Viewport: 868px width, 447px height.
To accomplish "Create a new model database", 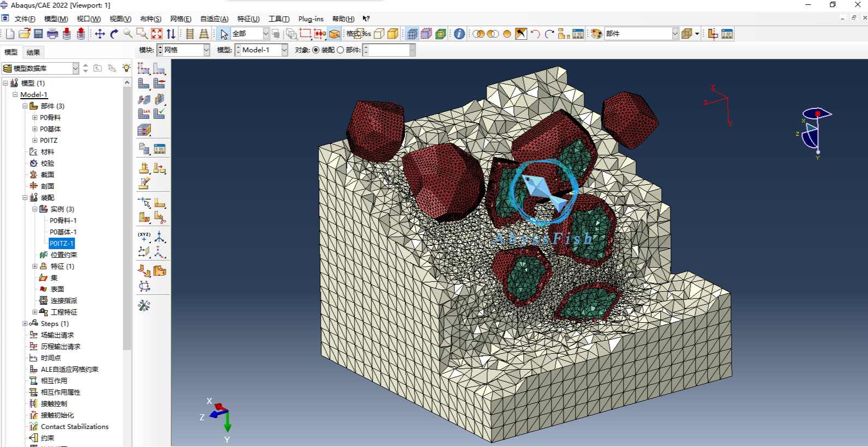I will tap(10, 34).
